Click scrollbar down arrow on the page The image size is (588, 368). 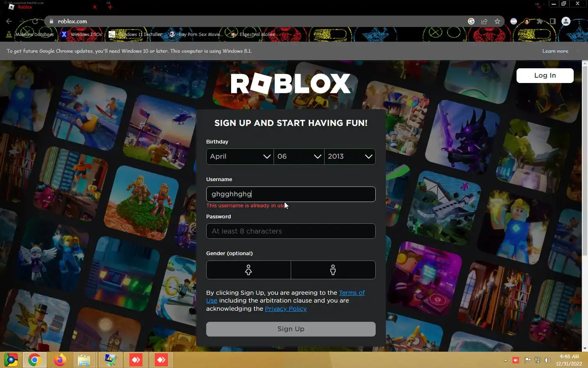point(585,348)
